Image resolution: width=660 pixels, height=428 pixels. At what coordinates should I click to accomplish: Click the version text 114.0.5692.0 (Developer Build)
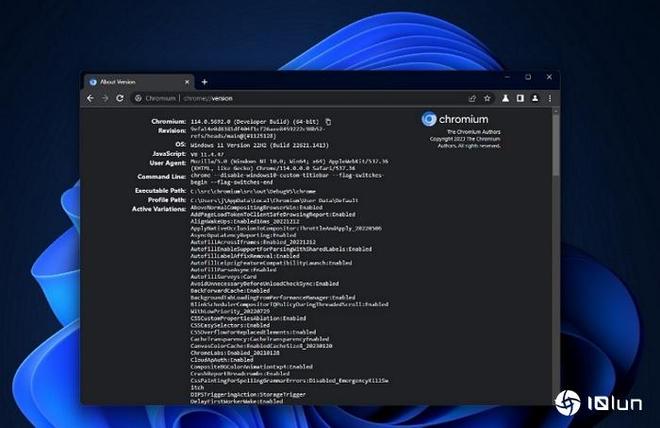pyautogui.click(x=255, y=122)
